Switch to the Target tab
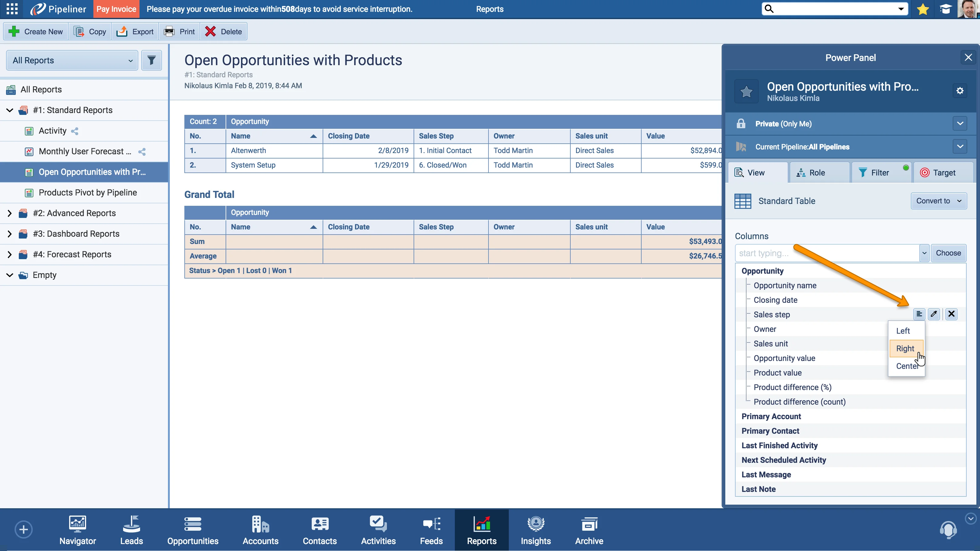980x551 pixels. pos(944,173)
